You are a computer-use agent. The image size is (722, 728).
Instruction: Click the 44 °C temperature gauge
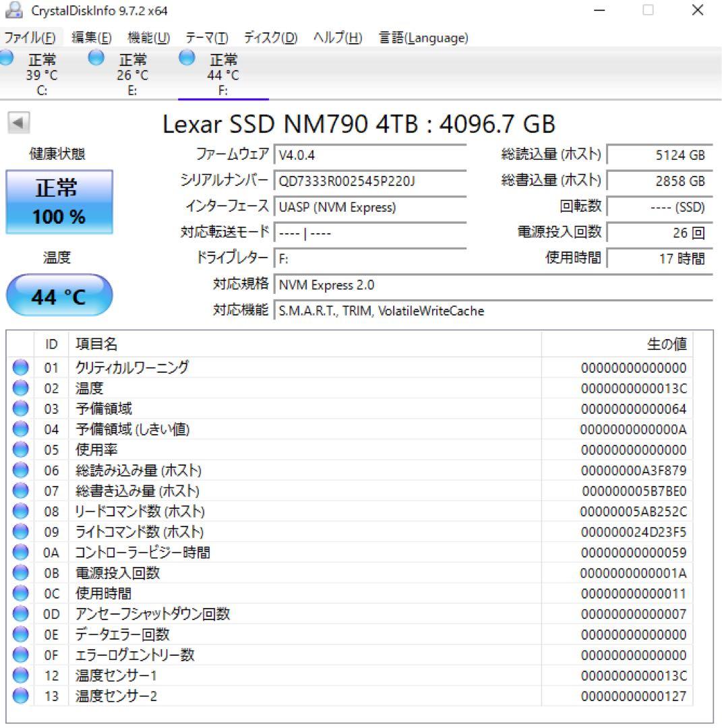click(59, 295)
